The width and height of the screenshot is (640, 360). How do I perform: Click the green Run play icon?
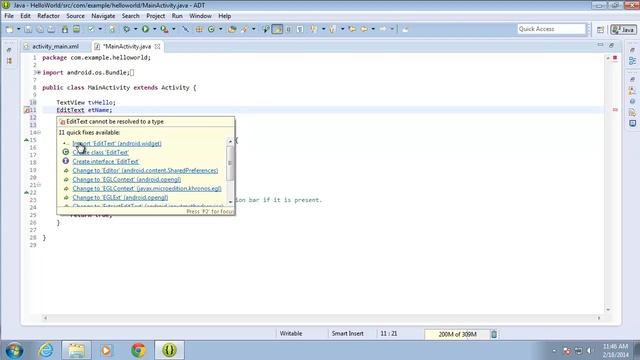145,29
